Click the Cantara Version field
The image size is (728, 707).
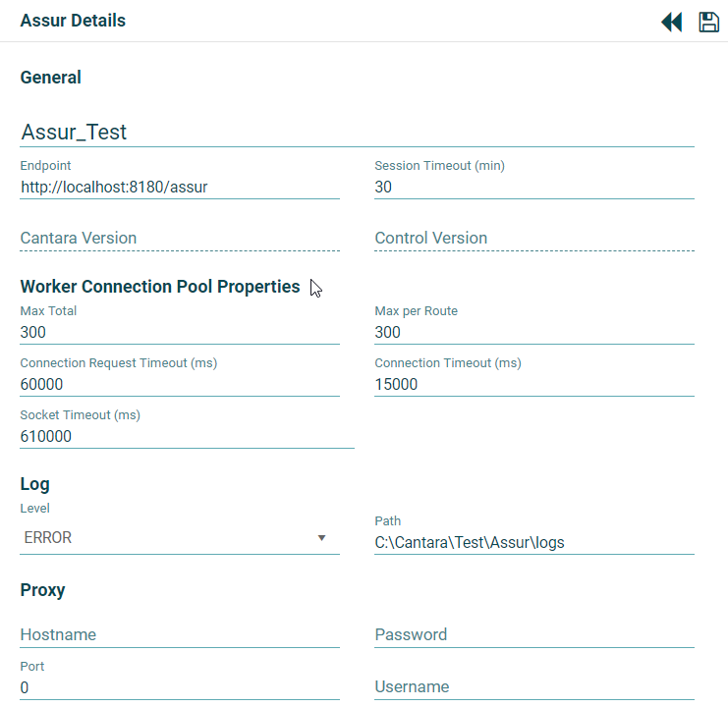179,238
